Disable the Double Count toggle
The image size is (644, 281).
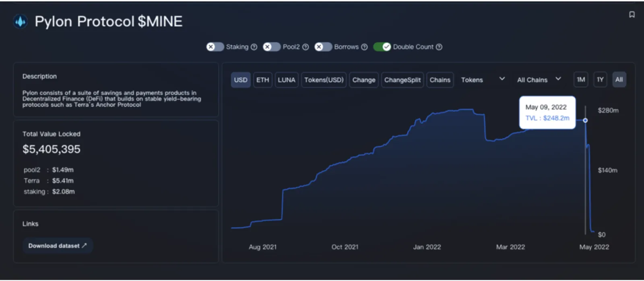[382, 47]
